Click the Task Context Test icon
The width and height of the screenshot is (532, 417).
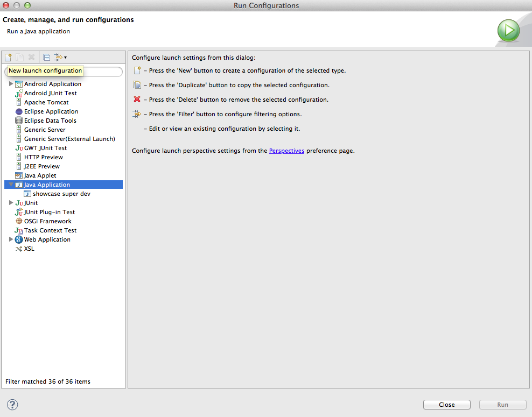point(19,230)
